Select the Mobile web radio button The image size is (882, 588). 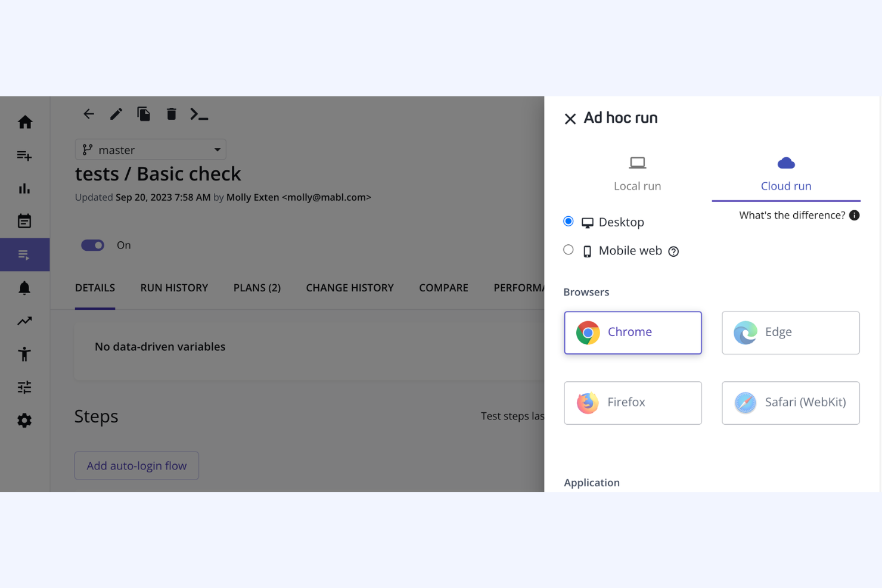569,250
